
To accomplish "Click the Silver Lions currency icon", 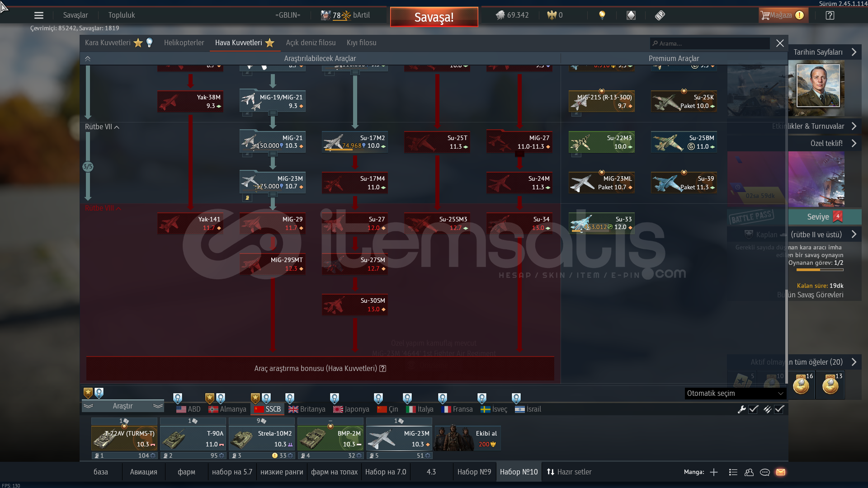I will point(500,15).
